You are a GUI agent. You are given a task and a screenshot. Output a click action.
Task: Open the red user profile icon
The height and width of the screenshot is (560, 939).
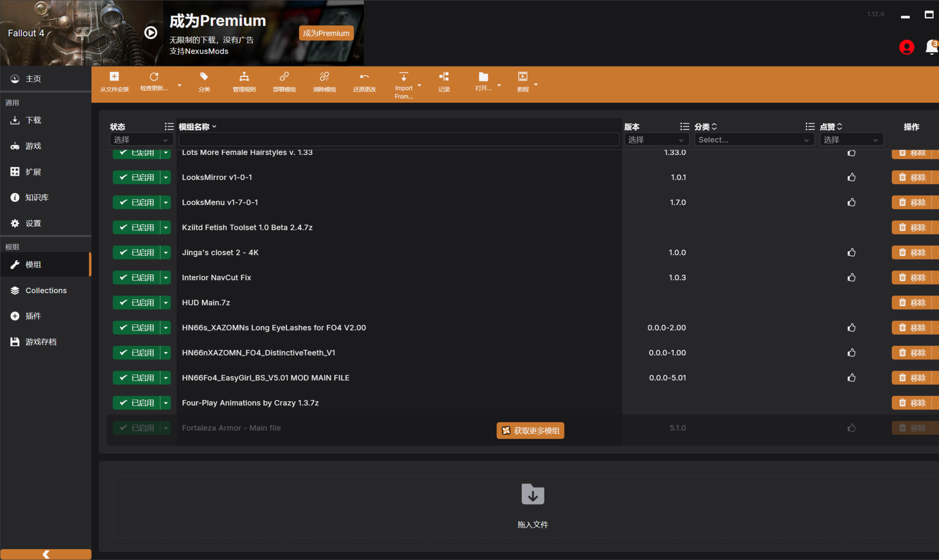tap(907, 47)
